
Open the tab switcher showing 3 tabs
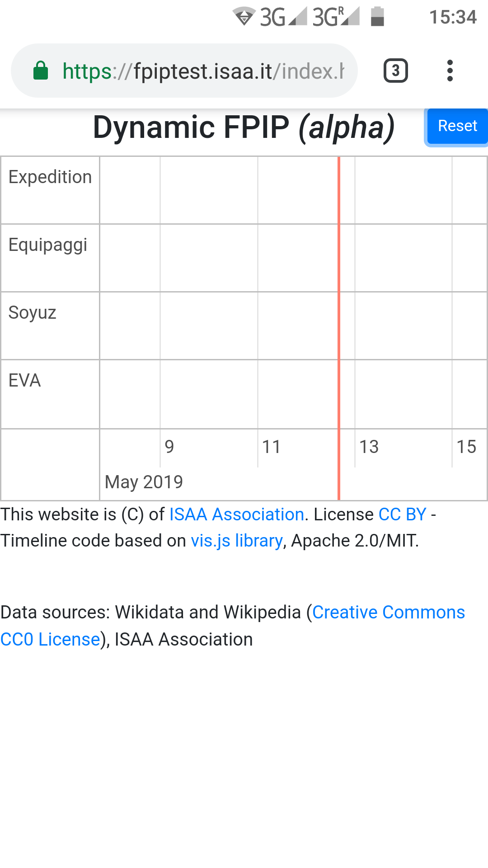pyautogui.click(x=395, y=71)
